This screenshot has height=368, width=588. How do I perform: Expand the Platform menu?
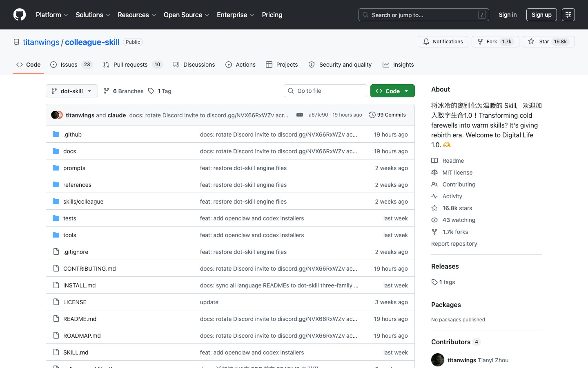(x=52, y=15)
